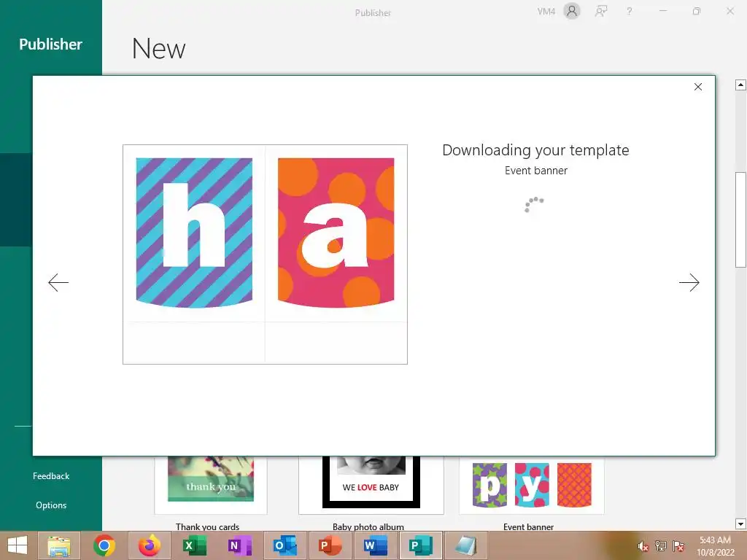
Task: Click the vertical scrollbar thumb
Action: pos(740,220)
